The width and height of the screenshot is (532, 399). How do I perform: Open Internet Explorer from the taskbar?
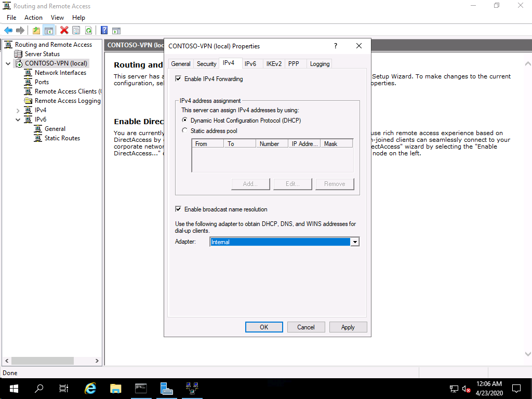(90, 388)
